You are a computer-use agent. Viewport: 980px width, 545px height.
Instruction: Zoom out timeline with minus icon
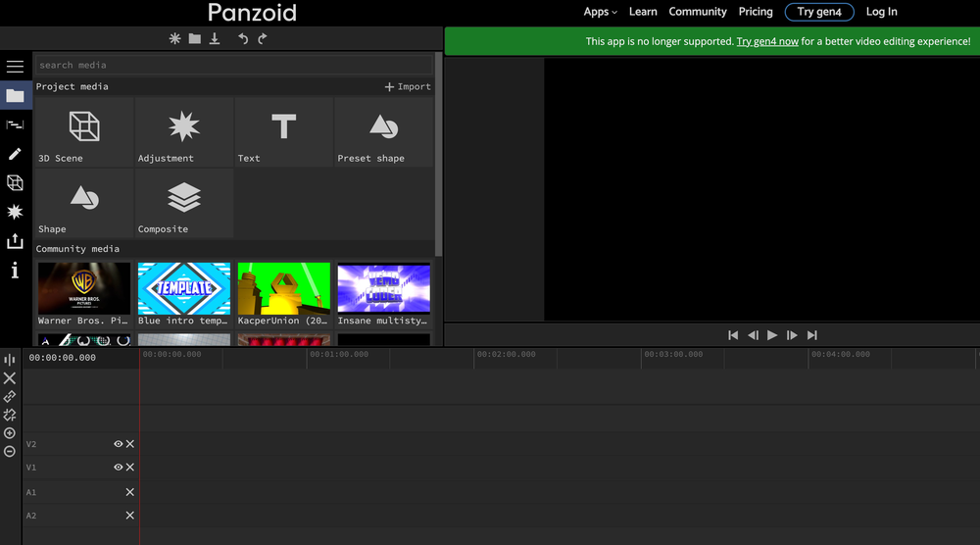coord(10,451)
